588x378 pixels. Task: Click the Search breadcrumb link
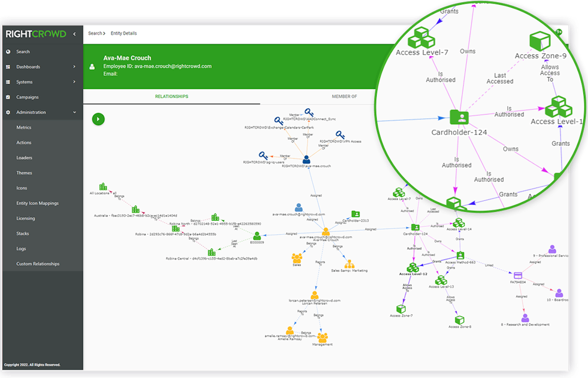point(95,33)
